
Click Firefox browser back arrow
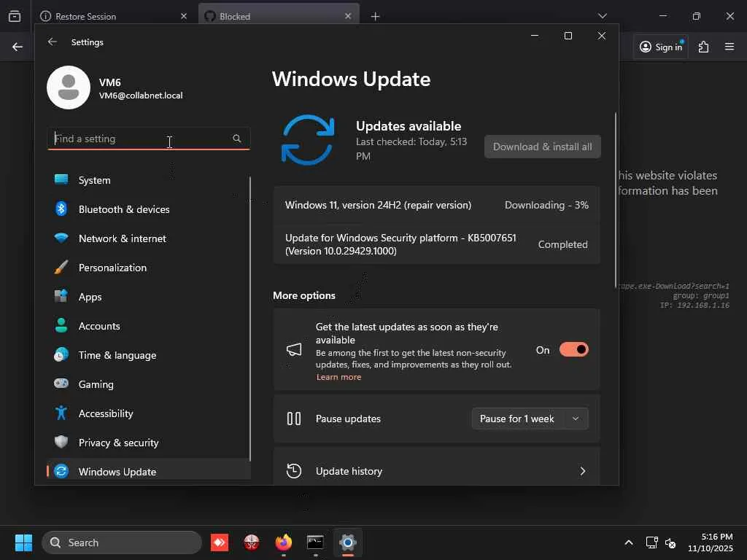point(18,47)
